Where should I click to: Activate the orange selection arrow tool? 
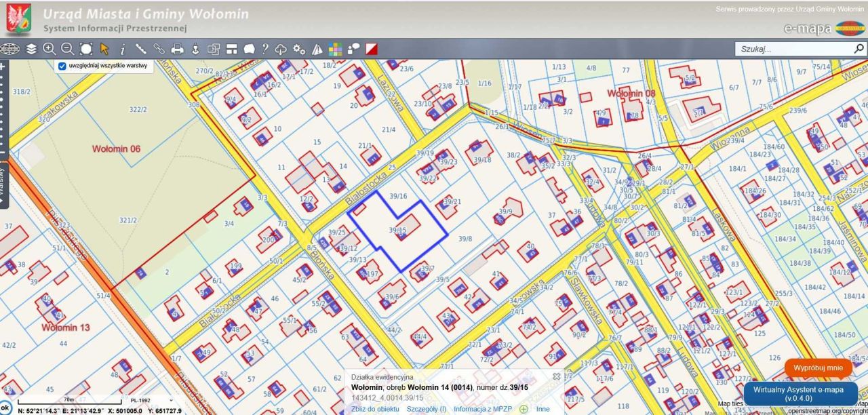(x=104, y=49)
